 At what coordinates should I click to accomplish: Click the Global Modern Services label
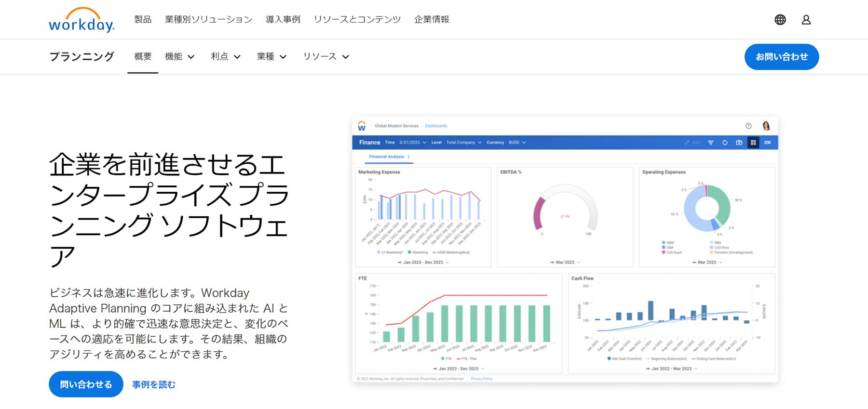[396, 126]
